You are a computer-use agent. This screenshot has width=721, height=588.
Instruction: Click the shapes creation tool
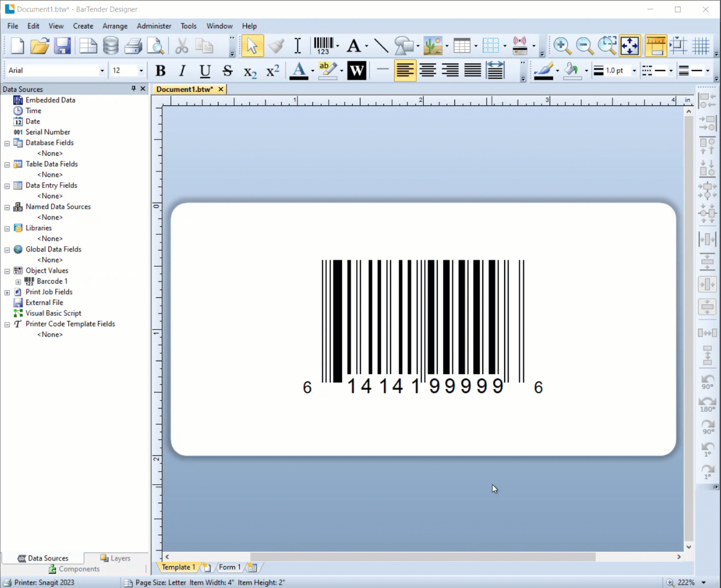point(404,46)
